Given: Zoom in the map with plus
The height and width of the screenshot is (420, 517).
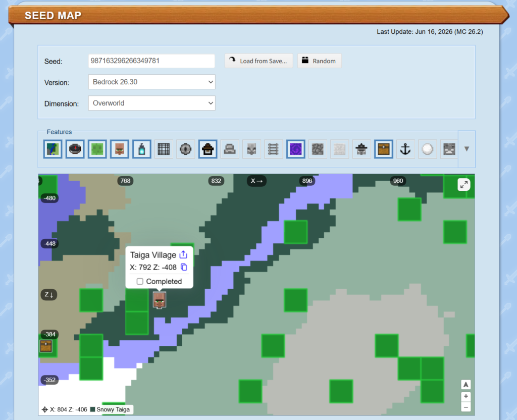Looking at the screenshot, I should [466, 396].
